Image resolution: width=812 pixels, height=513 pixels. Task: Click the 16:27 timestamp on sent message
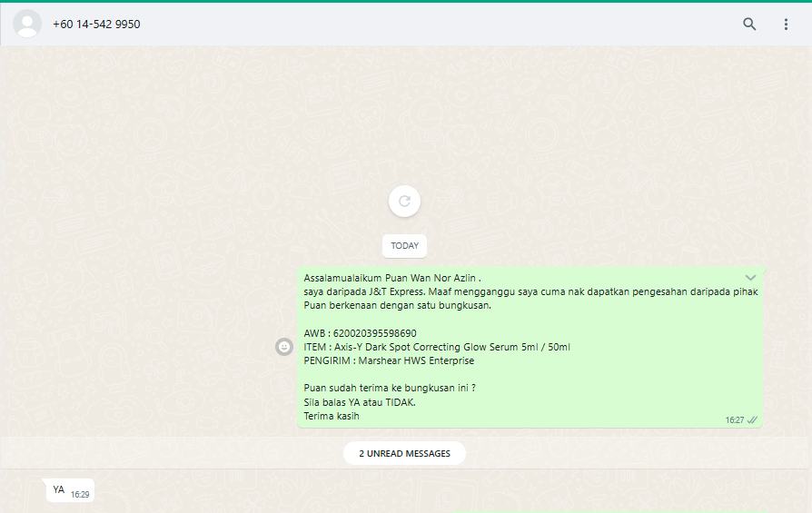(734, 420)
